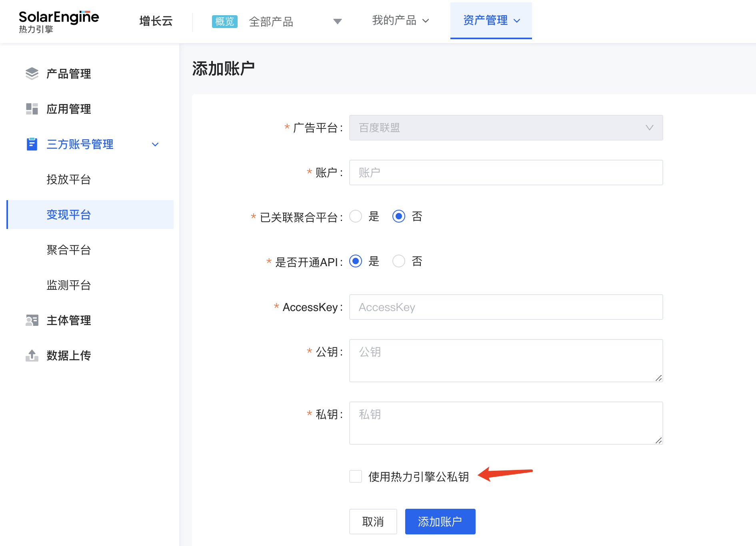Click the 产品管理 layers icon

(32, 74)
